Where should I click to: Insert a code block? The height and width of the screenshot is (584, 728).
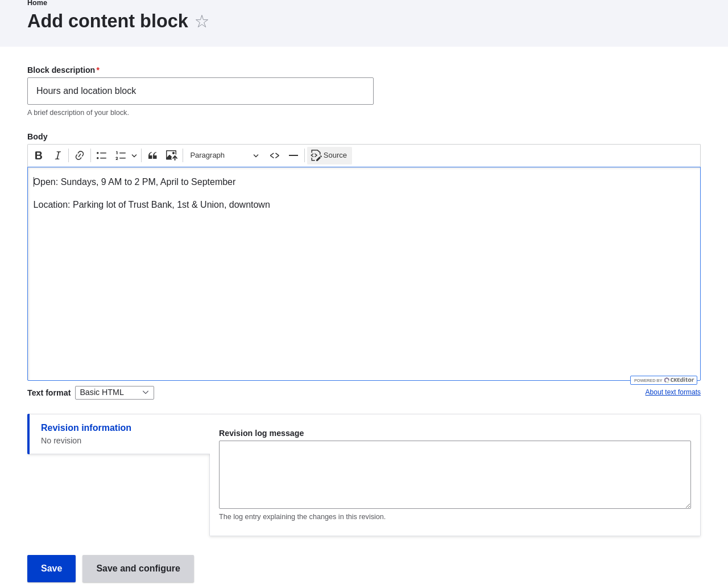tap(275, 155)
